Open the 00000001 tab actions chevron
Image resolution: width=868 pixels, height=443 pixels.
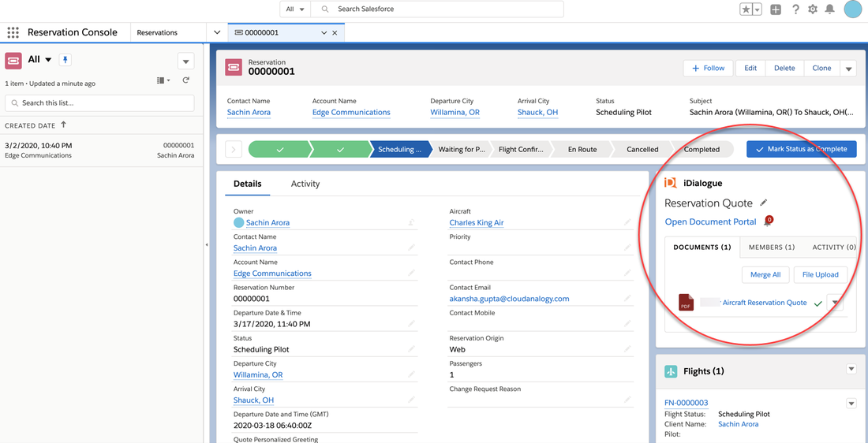click(x=324, y=32)
